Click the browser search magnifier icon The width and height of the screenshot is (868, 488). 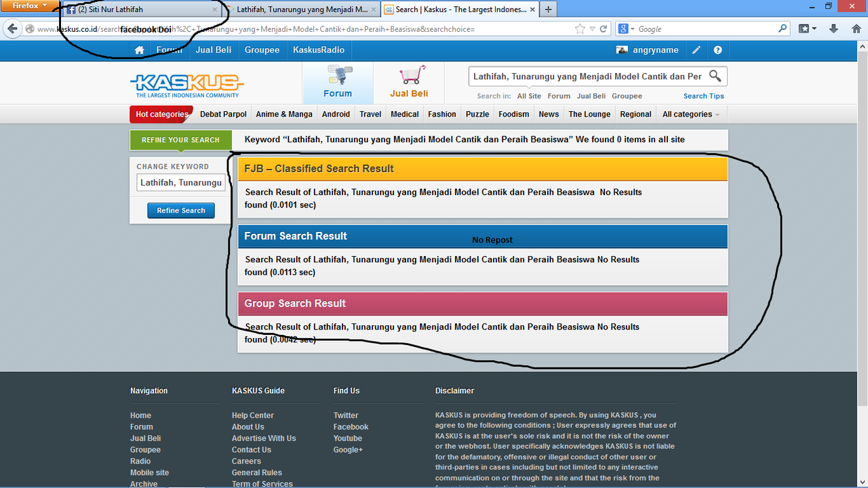pyautogui.click(x=783, y=29)
